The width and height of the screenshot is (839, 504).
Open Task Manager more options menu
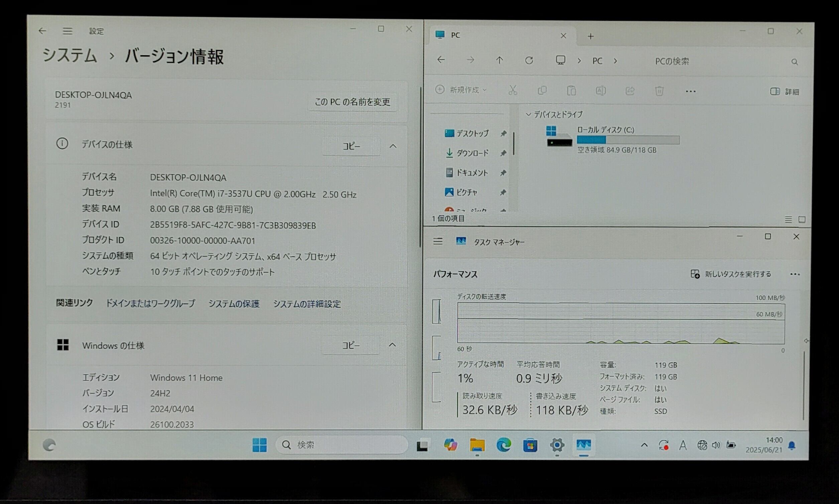(795, 274)
